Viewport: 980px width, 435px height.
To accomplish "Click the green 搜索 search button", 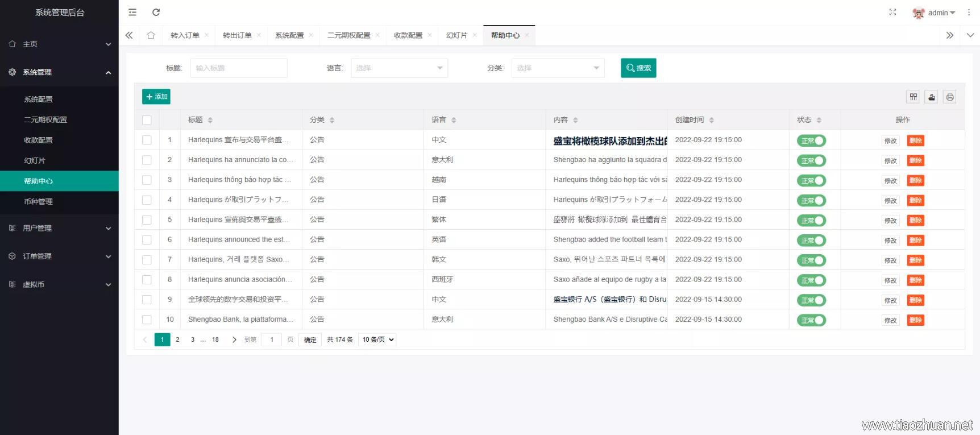I will pyautogui.click(x=638, y=68).
